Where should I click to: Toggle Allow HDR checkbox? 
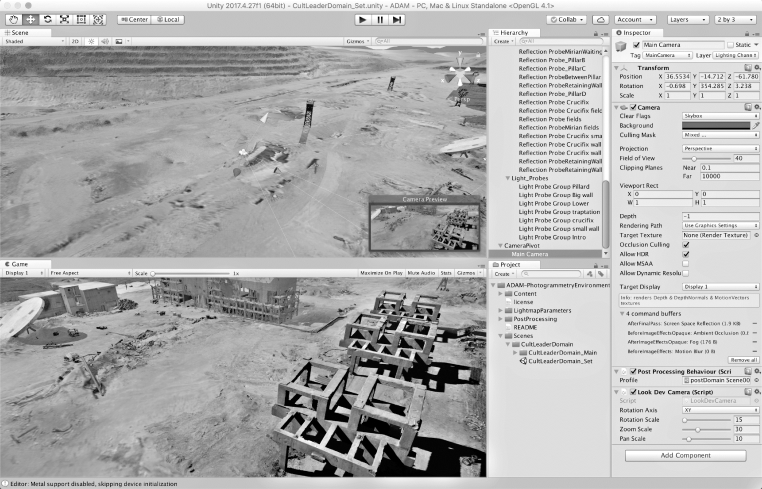(x=686, y=254)
